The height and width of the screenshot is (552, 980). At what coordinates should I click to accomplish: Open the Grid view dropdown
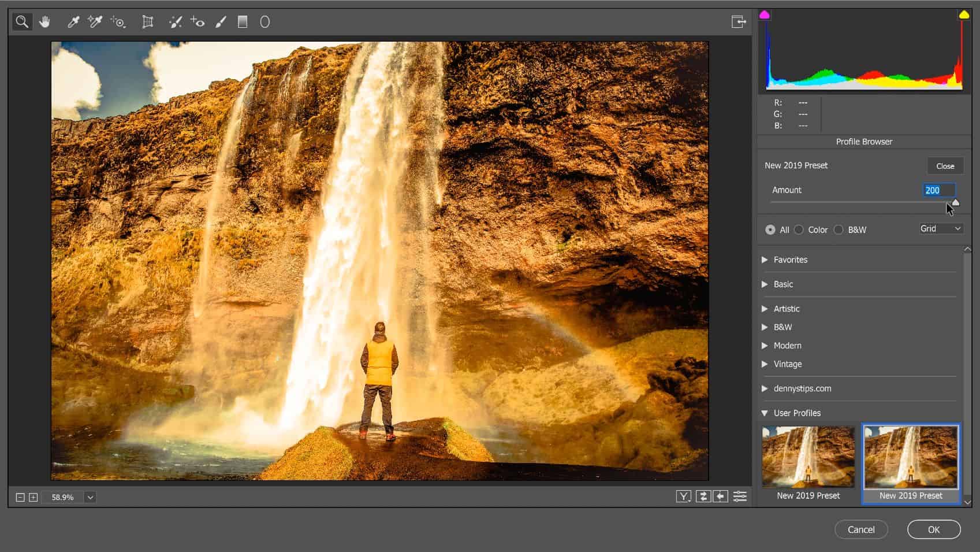941,229
